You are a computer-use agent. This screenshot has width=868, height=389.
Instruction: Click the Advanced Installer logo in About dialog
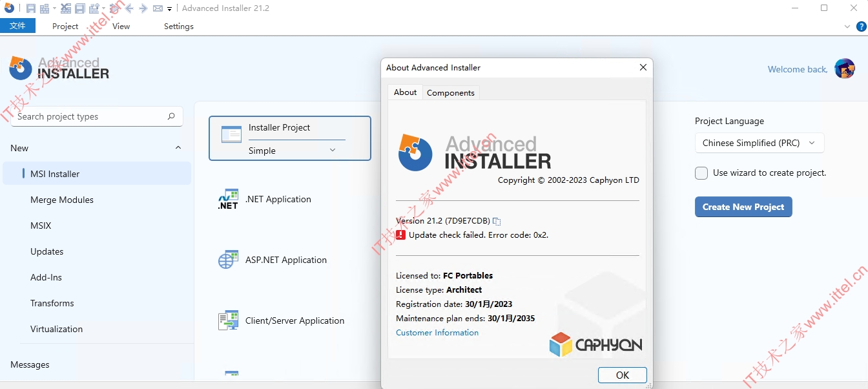click(x=475, y=152)
